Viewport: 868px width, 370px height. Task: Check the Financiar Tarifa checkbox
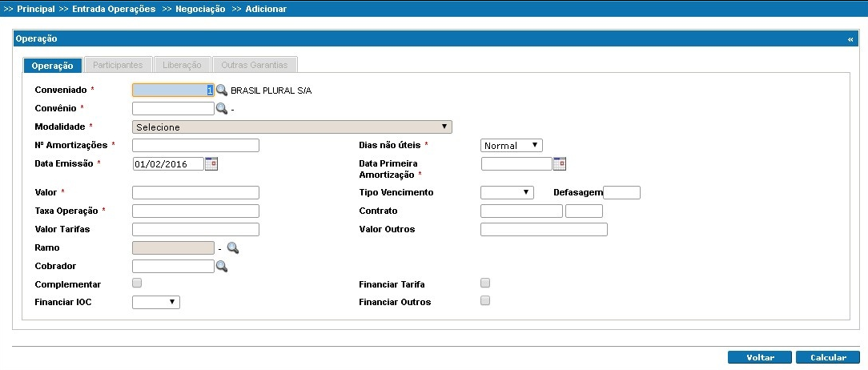tap(484, 283)
